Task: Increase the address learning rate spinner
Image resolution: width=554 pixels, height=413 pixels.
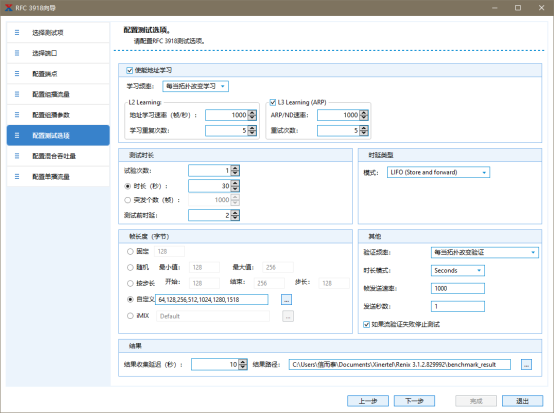Action: (x=252, y=113)
